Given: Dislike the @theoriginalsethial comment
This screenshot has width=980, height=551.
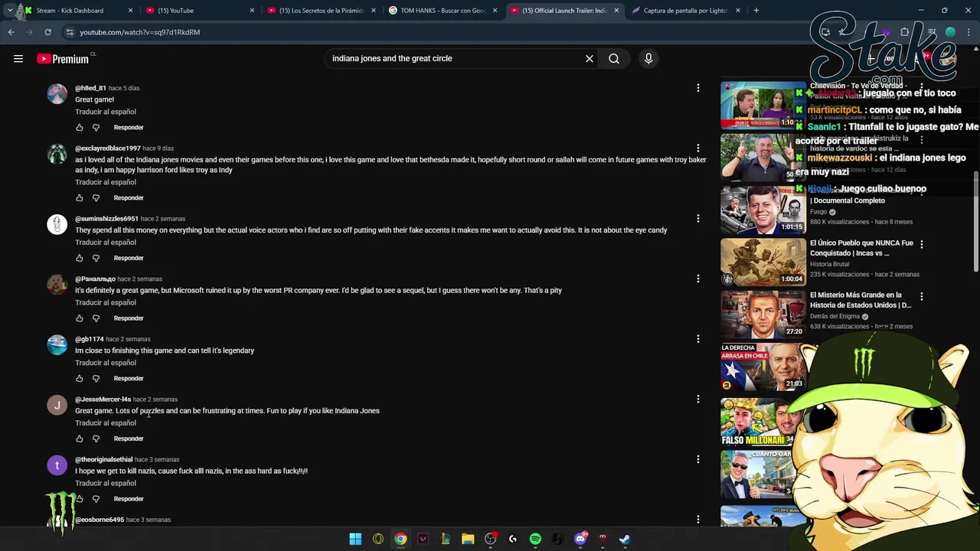Looking at the screenshot, I should pos(96,499).
